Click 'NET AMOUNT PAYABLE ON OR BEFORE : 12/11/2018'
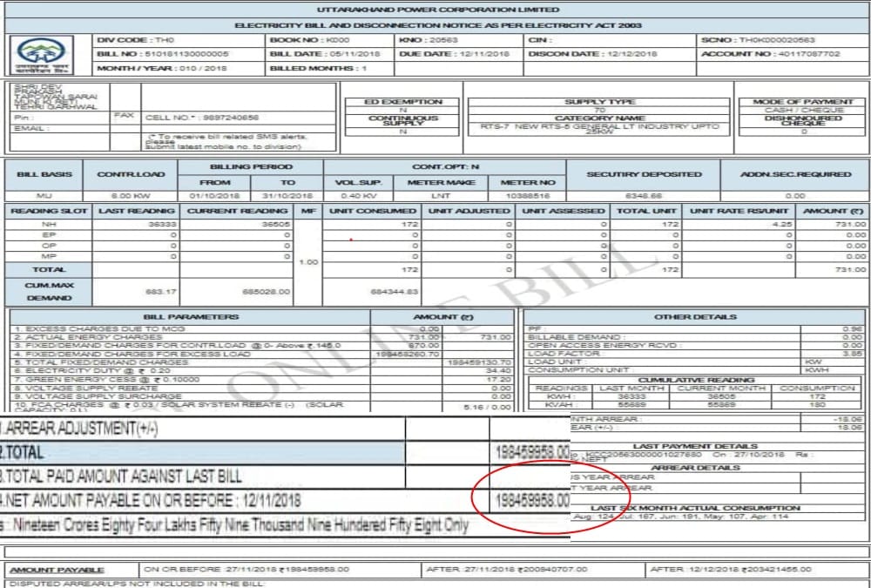This screenshot has width=871, height=588. point(151,500)
